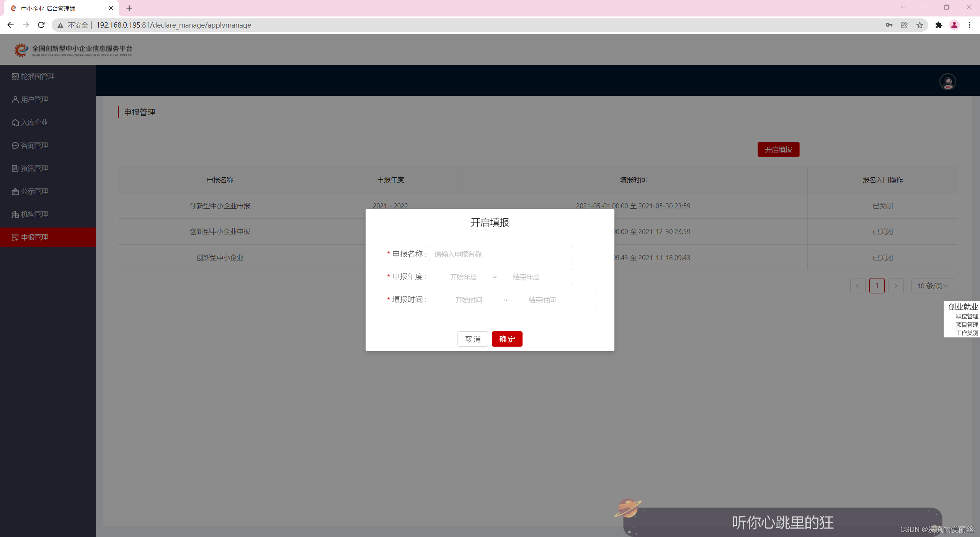This screenshot has height=537, width=980.
Task: Go to next page arrow in pagination
Action: tap(896, 286)
